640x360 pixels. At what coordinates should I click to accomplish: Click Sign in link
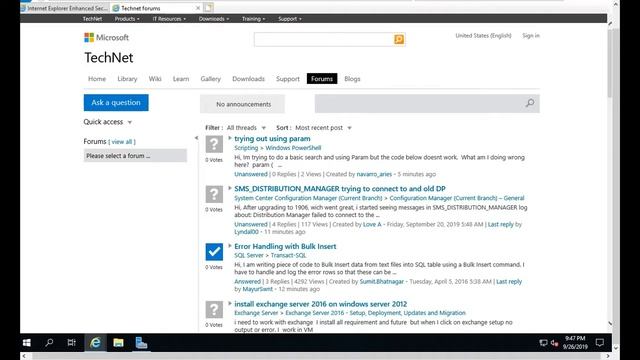531,36
